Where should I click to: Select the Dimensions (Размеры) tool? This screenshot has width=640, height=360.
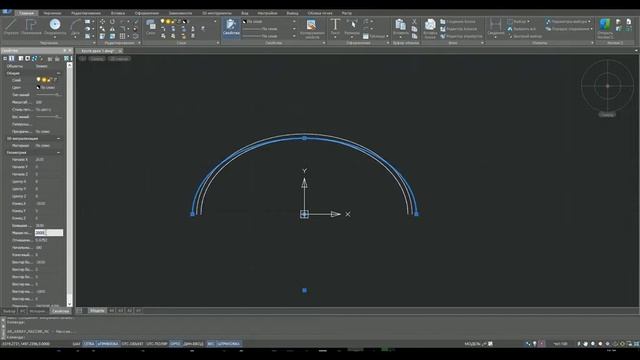coord(352,27)
